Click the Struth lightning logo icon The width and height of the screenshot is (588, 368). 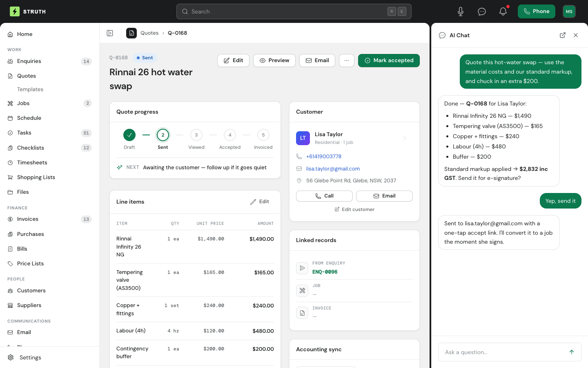(x=15, y=11)
